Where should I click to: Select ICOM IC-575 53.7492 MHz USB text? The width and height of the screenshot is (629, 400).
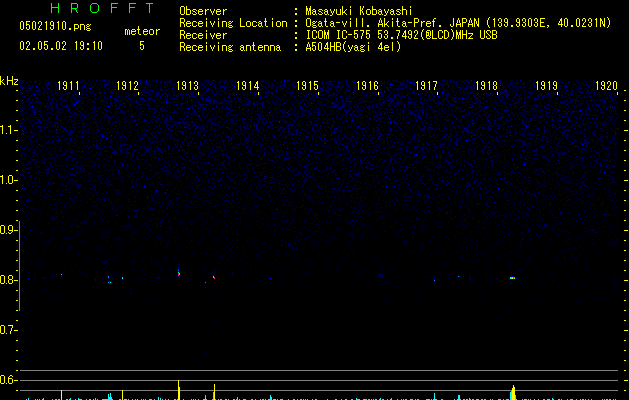[402, 35]
